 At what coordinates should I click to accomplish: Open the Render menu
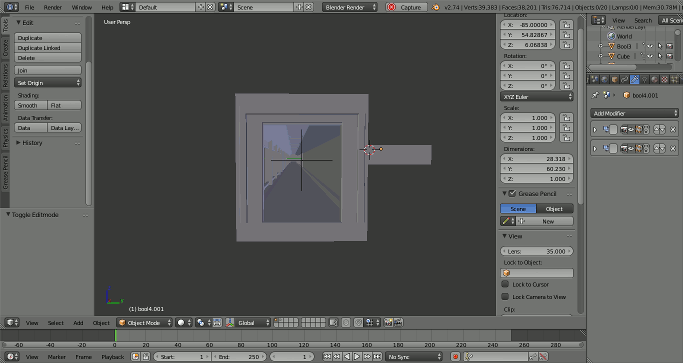(x=53, y=7)
